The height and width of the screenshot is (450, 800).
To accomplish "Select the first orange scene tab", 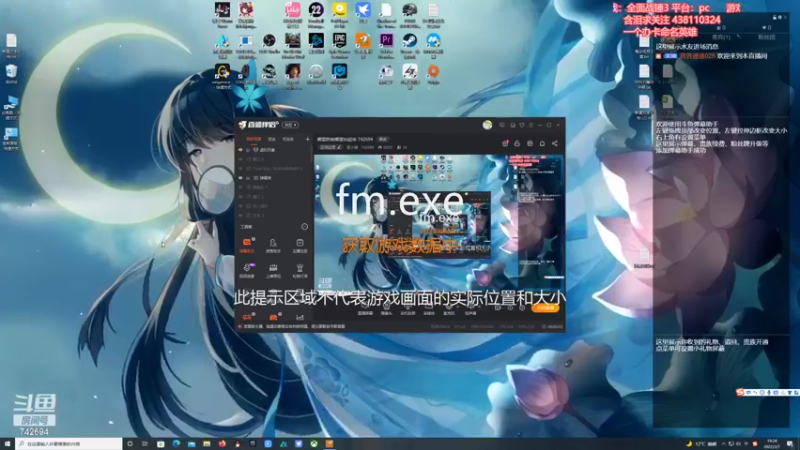I will (x=254, y=139).
